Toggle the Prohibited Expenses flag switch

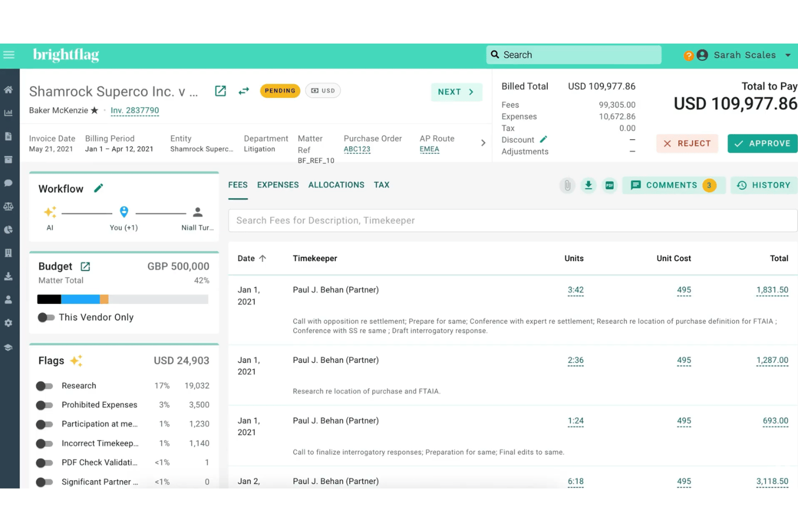(44, 405)
